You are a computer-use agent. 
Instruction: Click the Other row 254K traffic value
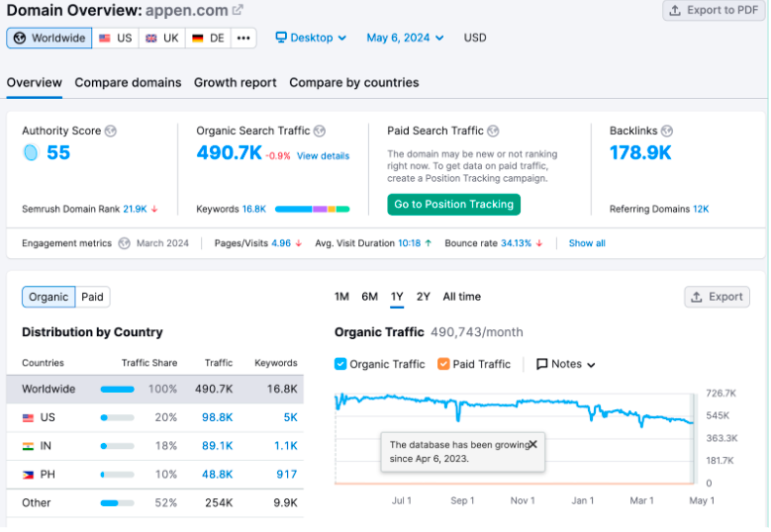click(x=219, y=503)
